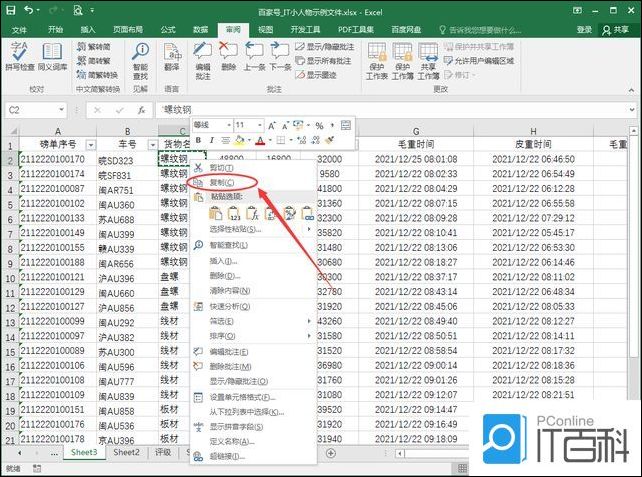
Task: Open the filter dropdown for 车号
Action: [x=152, y=145]
